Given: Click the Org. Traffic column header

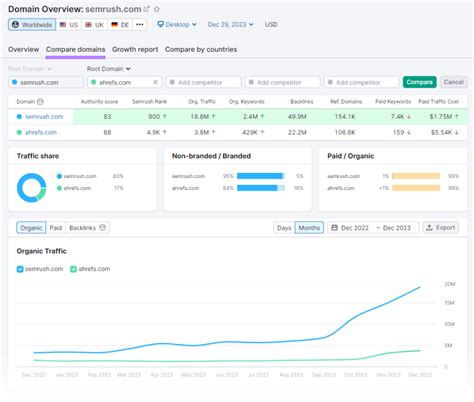Looking at the screenshot, I should click(202, 102).
